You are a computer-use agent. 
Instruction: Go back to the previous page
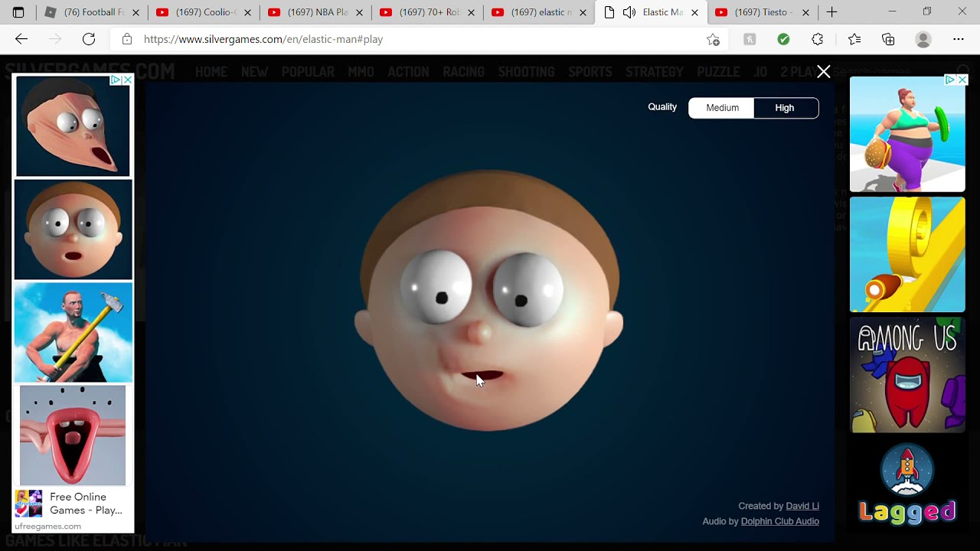[21, 39]
